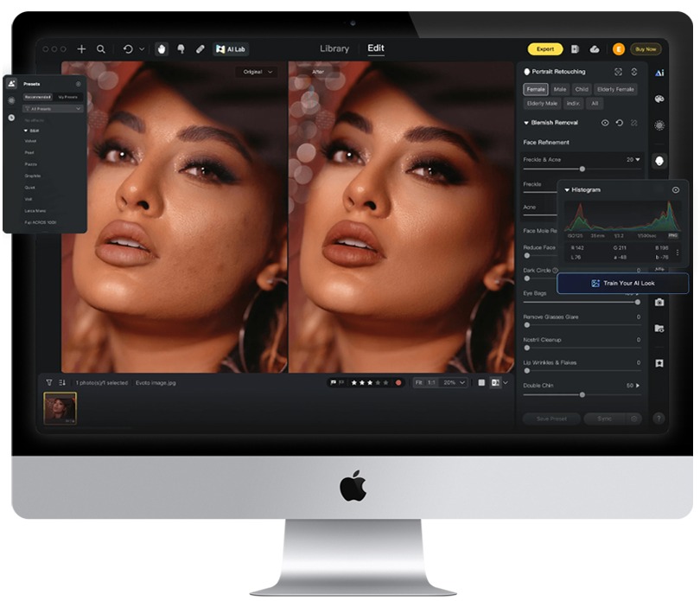Viewport: 700px width, 601px height.
Task: Open the color palette panel
Action: click(x=659, y=99)
